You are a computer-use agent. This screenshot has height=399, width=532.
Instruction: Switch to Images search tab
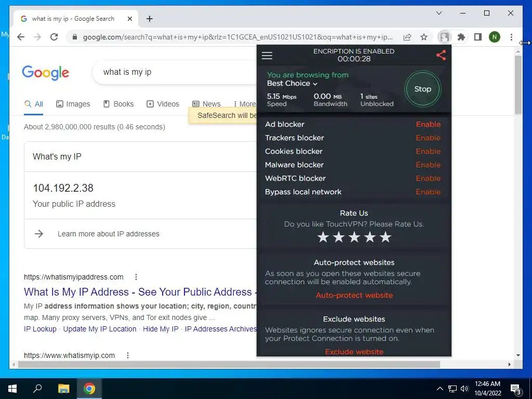73,104
